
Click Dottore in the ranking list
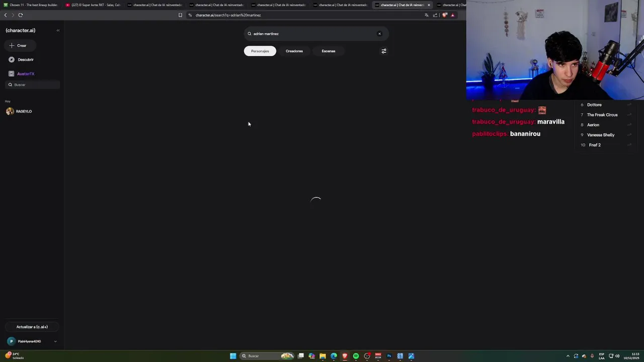click(594, 105)
